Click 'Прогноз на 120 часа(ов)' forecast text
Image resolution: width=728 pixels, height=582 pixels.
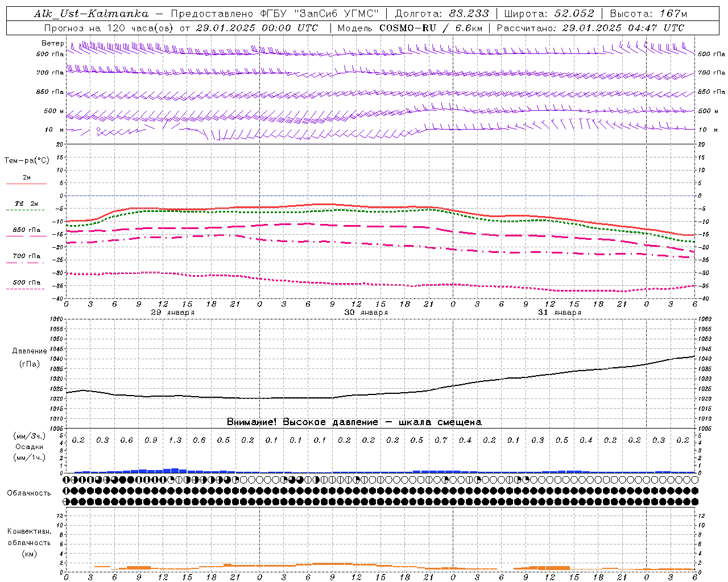pos(109,28)
